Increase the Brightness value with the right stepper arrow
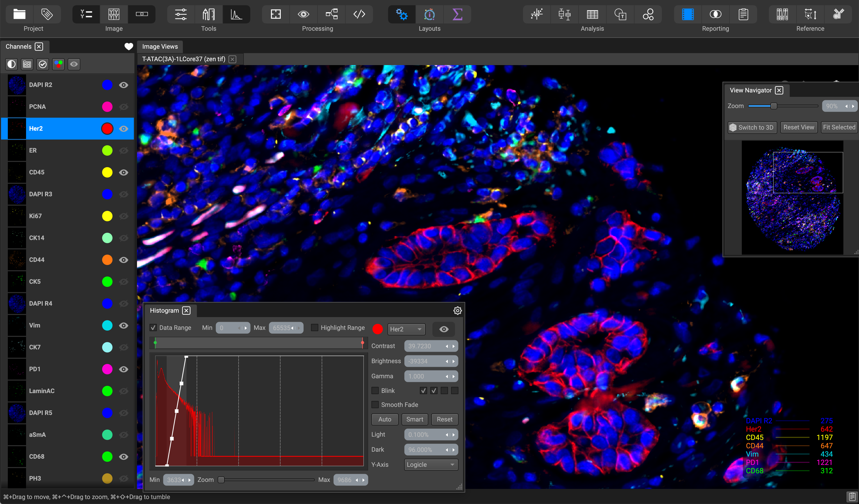The height and width of the screenshot is (504, 859). (x=454, y=361)
